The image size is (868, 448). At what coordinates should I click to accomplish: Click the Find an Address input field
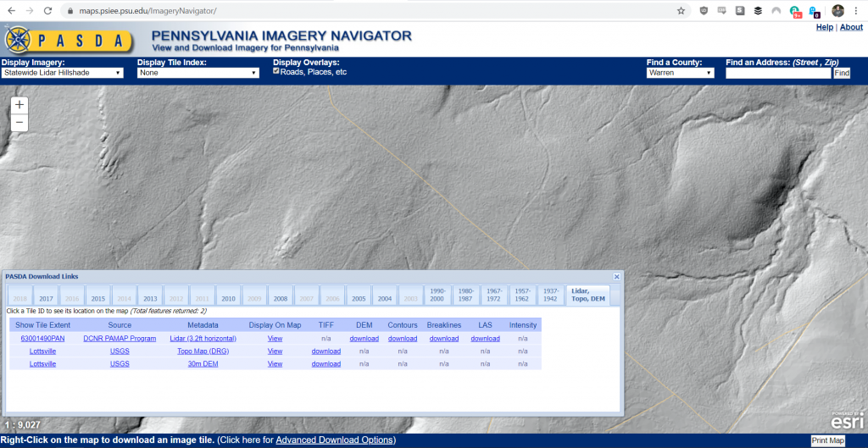pyautogui.click(x=778, y=73)
